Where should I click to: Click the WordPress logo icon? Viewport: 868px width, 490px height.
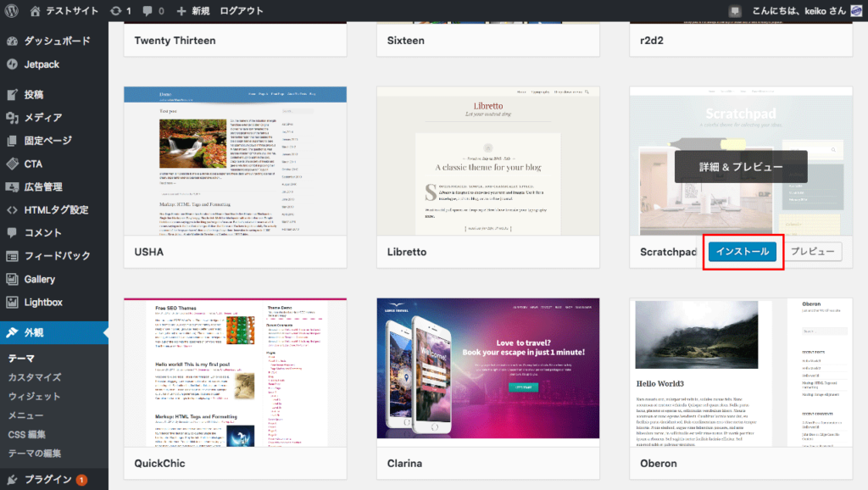point(12,10)
